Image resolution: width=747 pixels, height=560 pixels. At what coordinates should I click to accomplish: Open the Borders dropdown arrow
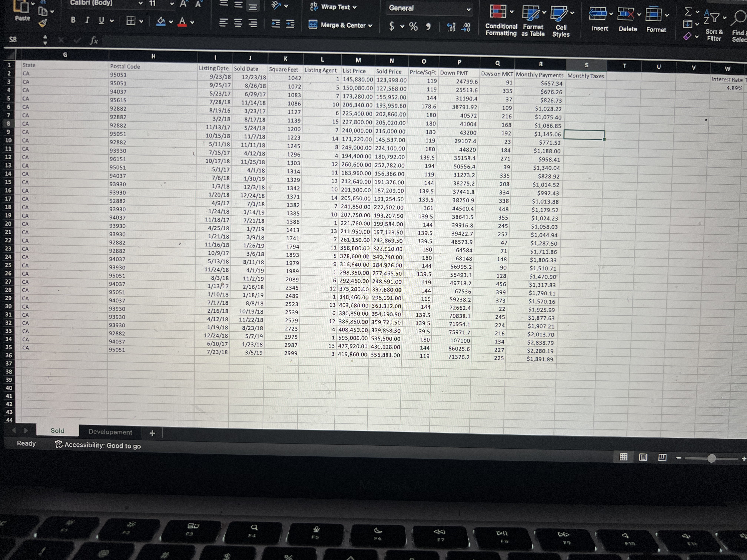tap(142, 22)
